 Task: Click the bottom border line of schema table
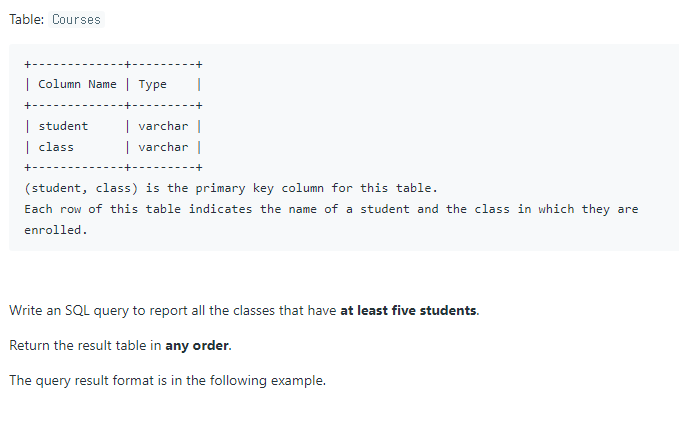pos(113,167)
